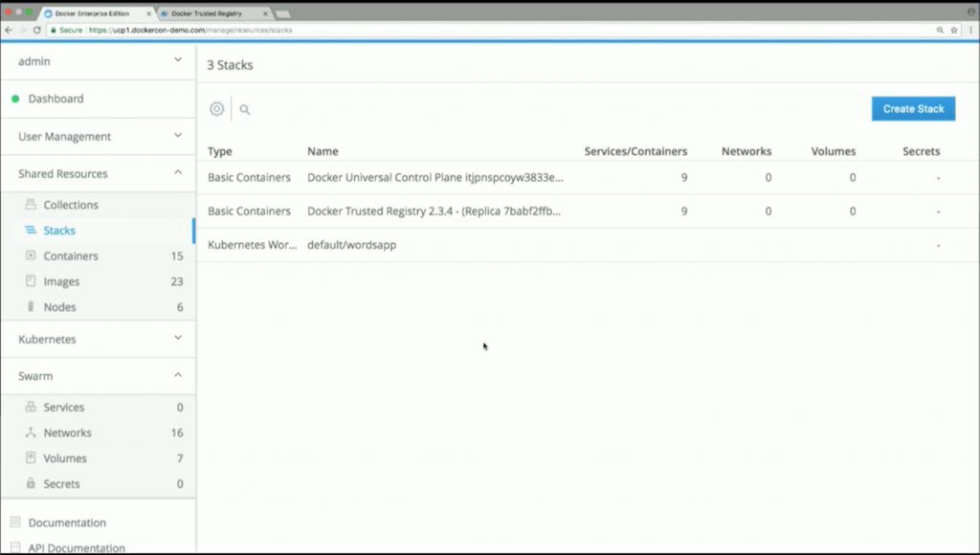This screenshot has height=555, width=980.
Task: Click the Networks column header
Action: point(746,151)
